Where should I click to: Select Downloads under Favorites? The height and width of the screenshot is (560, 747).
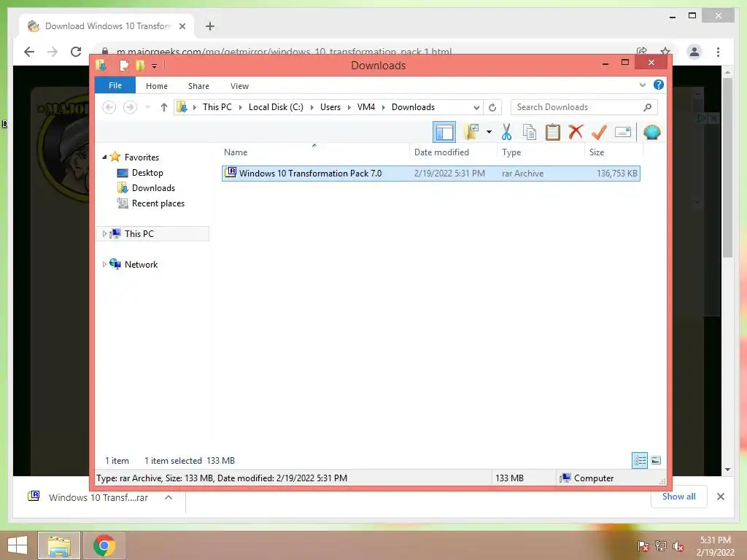(153, 188)
